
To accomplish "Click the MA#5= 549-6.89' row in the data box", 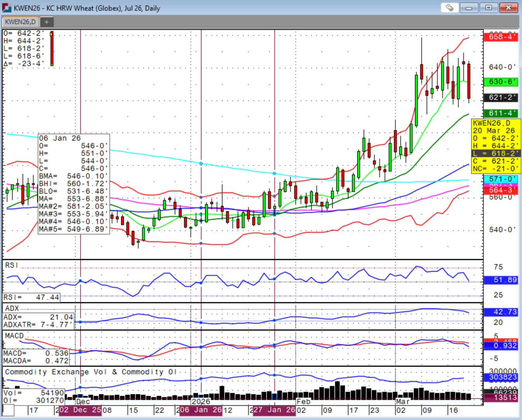I will (x=73, y=229).
